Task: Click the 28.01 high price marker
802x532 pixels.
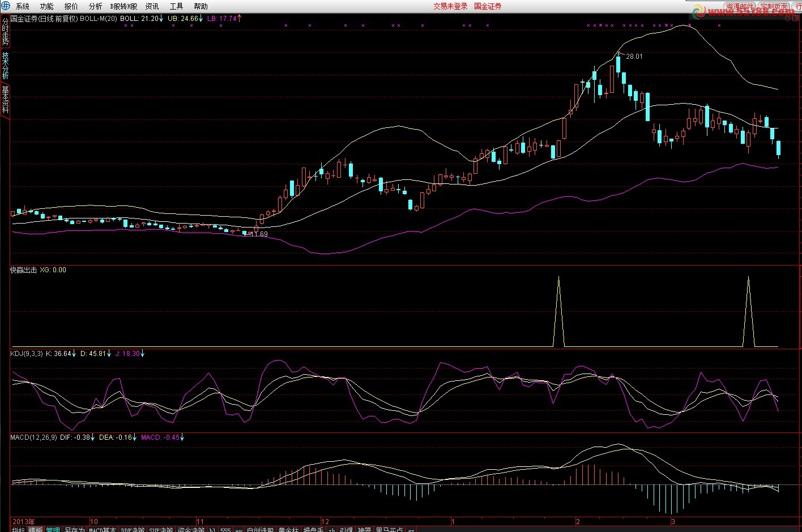Action: pyautogui.click(x=634, y=57)
